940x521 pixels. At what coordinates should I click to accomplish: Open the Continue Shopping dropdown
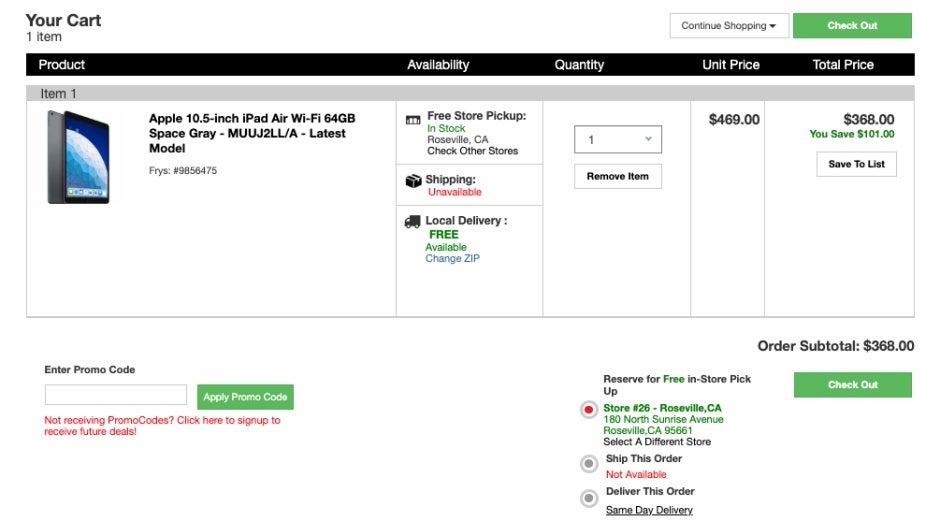click(729, 26)
